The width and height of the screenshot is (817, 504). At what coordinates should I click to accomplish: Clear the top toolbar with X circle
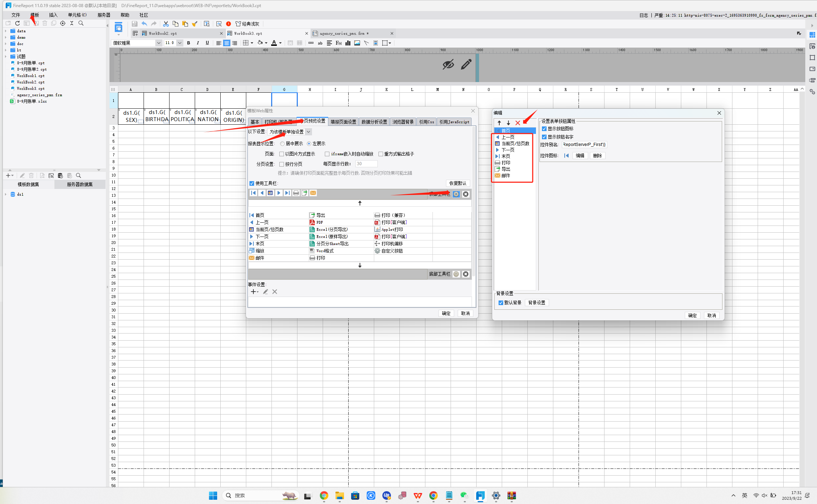[466, 194]
